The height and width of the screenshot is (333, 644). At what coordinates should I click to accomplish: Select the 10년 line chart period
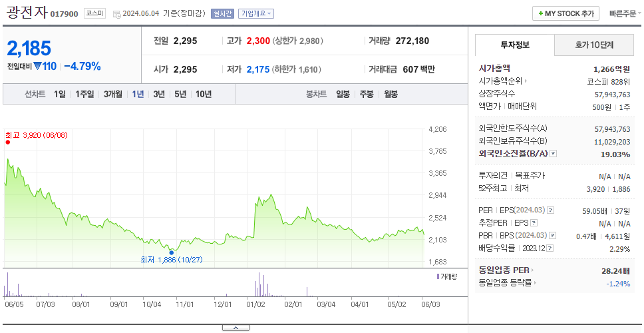tap(204, 94)
